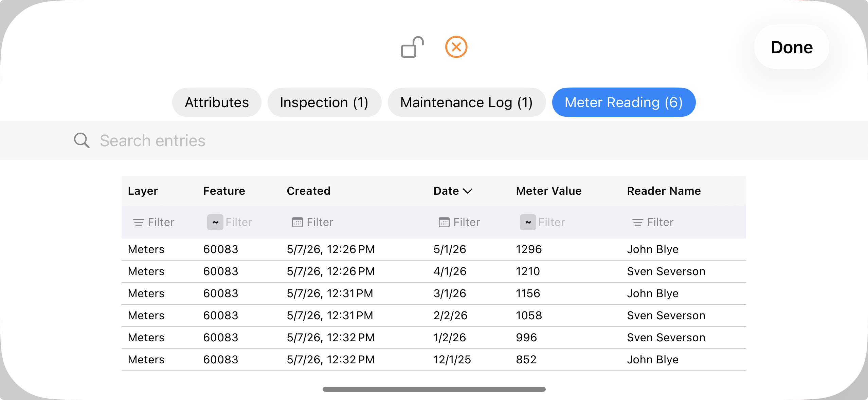The width and height of the screenshot is (868, 400).
Task: Click Feature 60083 in the 4/1/26 row
Action: click(x=221, y=271)
